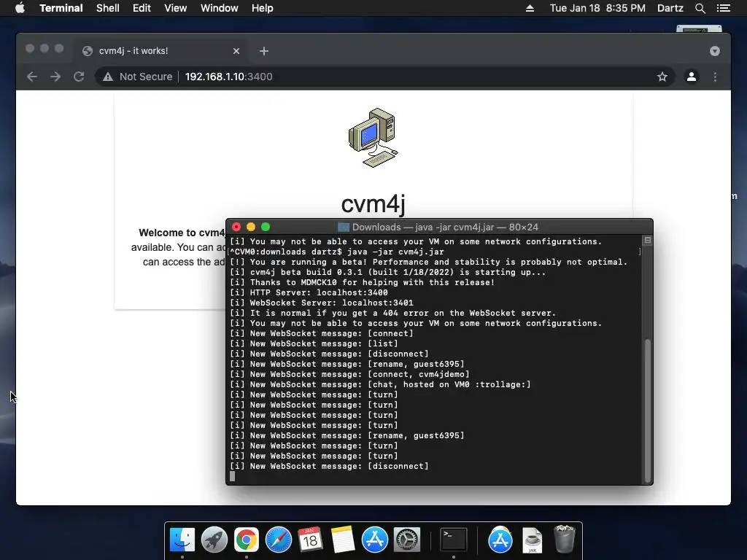This screenshot has height=560, width=747.
Task: Open the Help menu
Action: pyautogui.click(x=262, y=8)
